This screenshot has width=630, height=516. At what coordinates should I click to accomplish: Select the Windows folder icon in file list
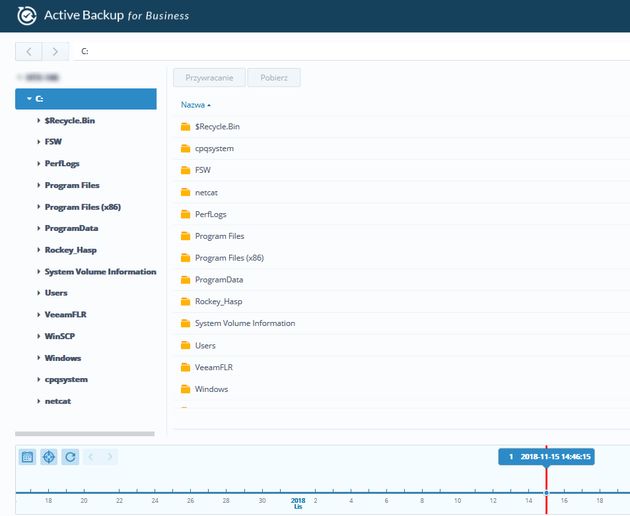(185, 389)
